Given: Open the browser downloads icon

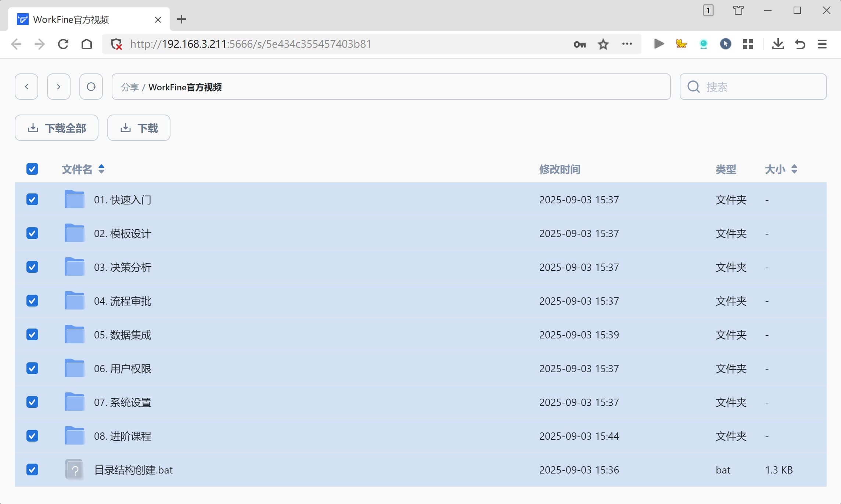Looking at the screenshot, I should point(778,44).
